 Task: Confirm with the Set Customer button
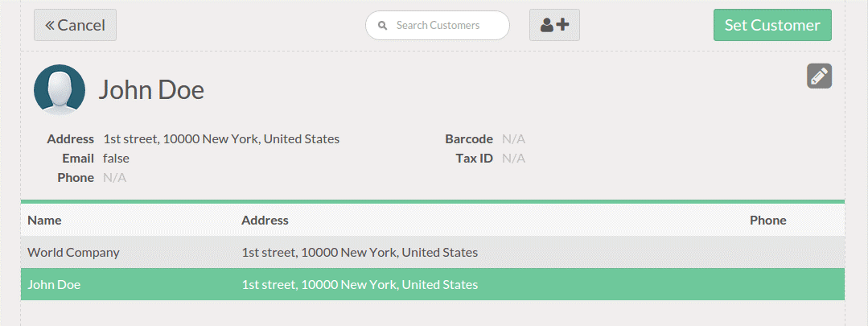point(771,25)
